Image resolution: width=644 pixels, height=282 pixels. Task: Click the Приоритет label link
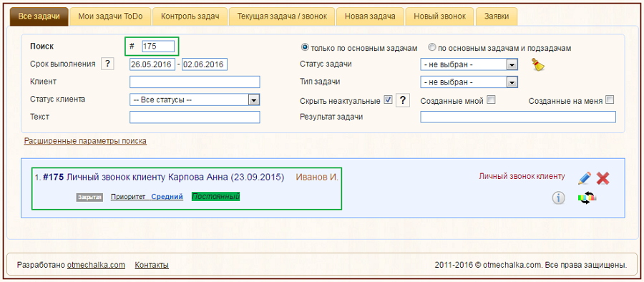[128, 197]
